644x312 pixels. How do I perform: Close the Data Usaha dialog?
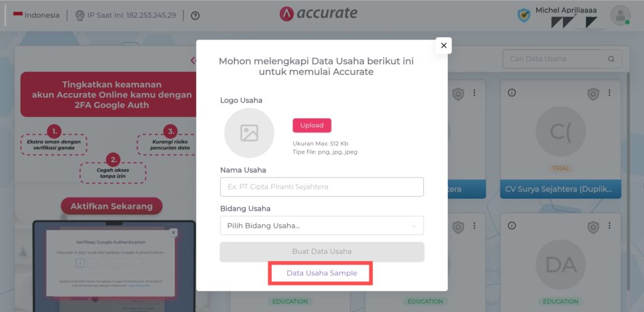(x=443, y=45)
